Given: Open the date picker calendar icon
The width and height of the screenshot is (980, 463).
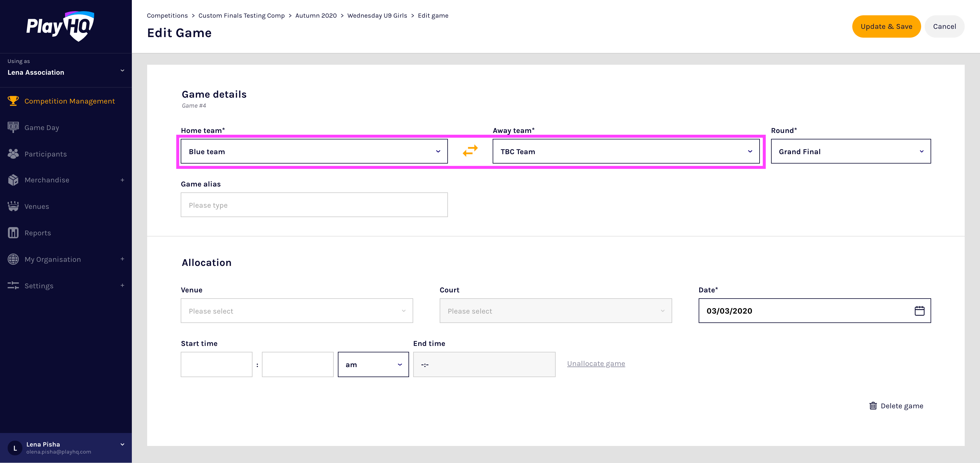Looking at the screenshot, I should [919, 311].
